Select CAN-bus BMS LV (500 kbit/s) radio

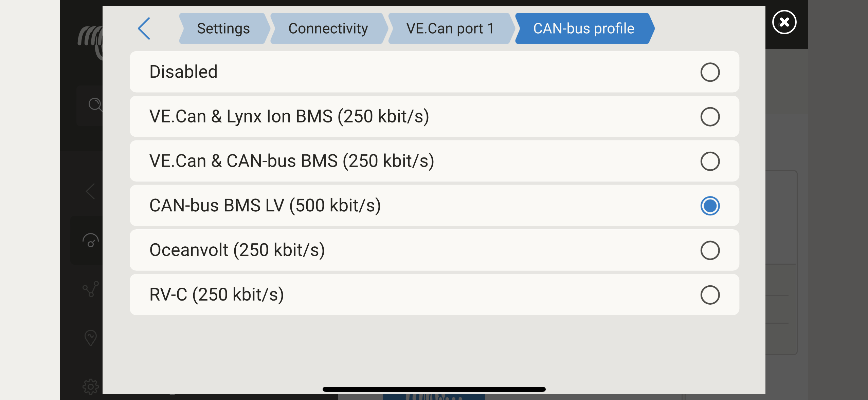(x=710, y=206)
